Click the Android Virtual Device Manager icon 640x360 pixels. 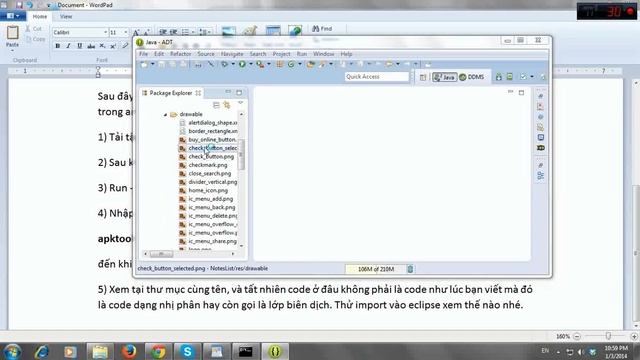[x=509, y=77]
